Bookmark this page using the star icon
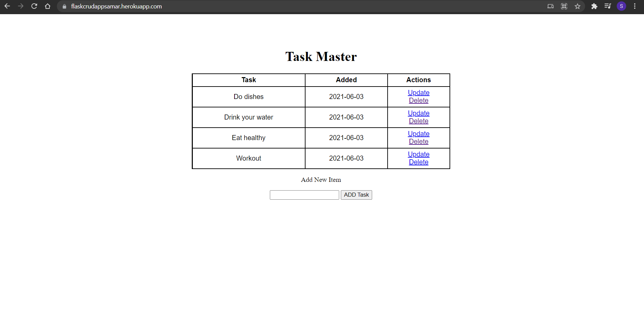This screenshot has height=330, width=644. 578,6
